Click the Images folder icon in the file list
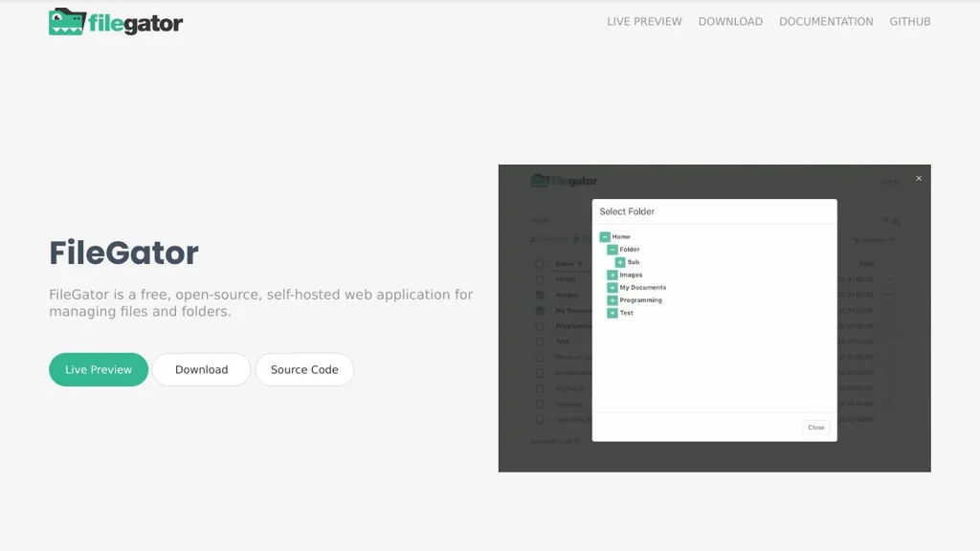980x551 pixels. click(540, 295)
